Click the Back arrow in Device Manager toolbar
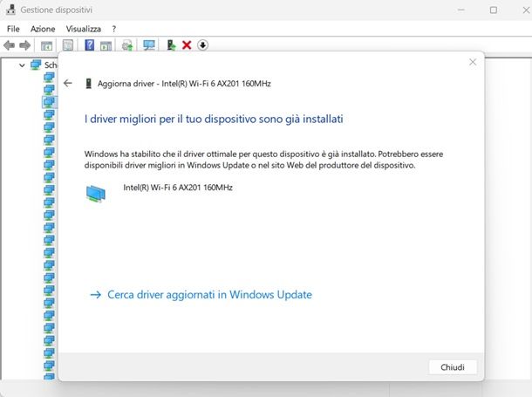532x397 pixels. [10, 45]
